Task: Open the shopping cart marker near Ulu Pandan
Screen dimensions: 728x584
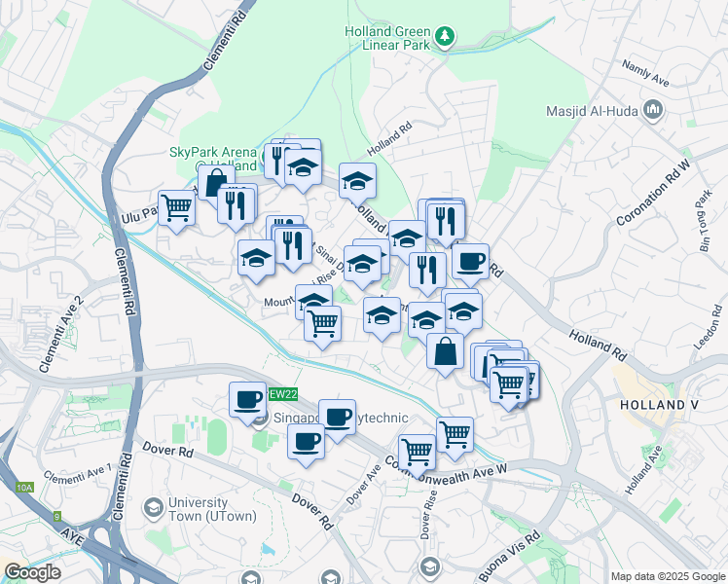Action: [x=176, y=209]
